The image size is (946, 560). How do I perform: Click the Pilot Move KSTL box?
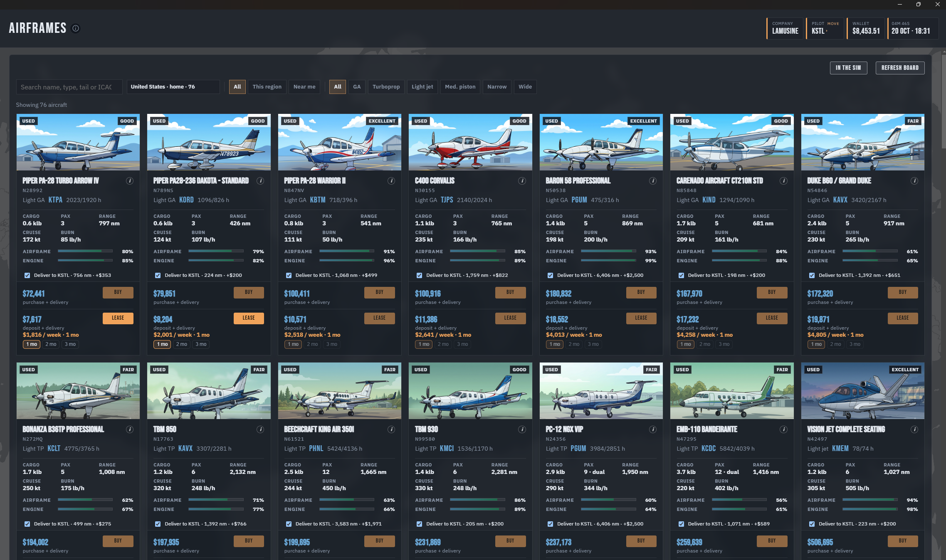pos(825,28)
